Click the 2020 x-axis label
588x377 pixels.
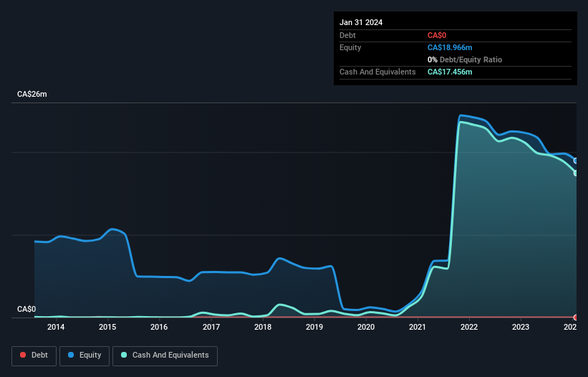coord(366,327)
